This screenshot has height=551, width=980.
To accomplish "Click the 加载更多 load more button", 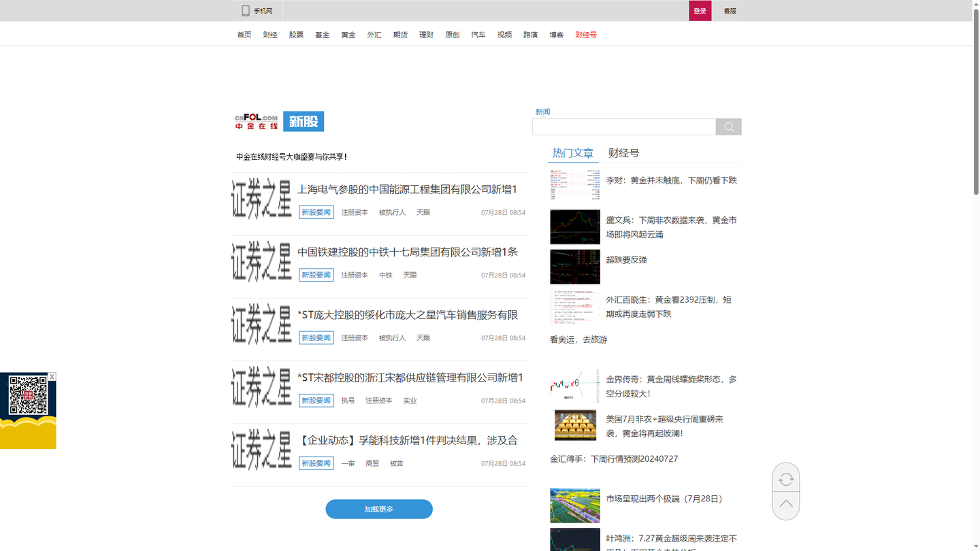I will 379,509.
